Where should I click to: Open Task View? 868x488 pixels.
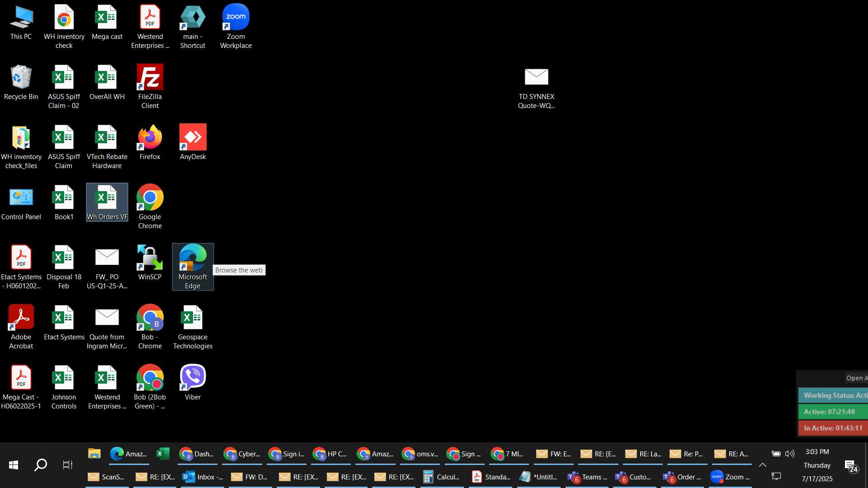tap(68, 465)
